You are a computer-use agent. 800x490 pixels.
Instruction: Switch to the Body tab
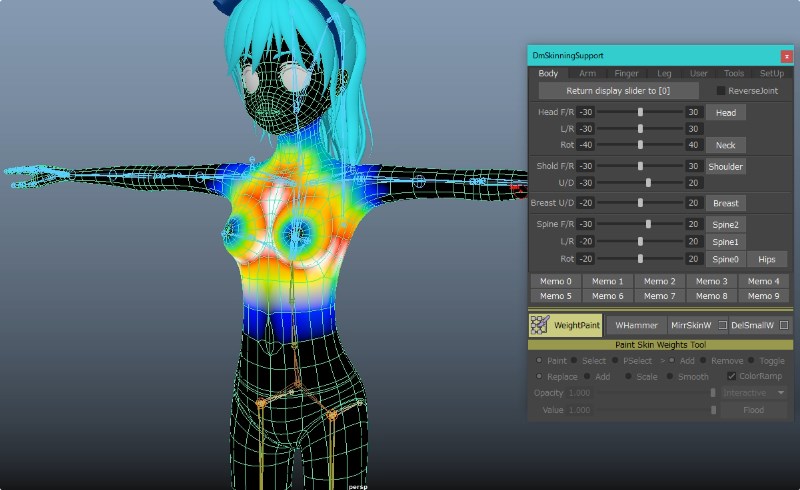[x=548, y=74]
